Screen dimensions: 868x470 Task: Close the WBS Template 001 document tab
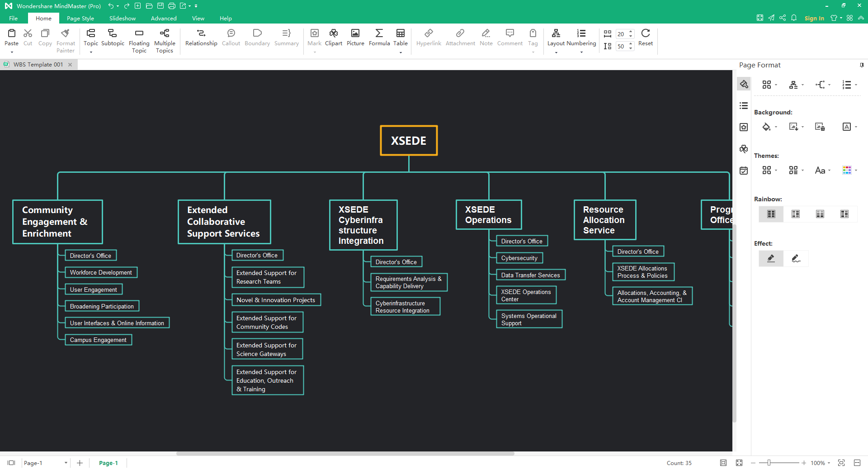(x=70, y=65)
